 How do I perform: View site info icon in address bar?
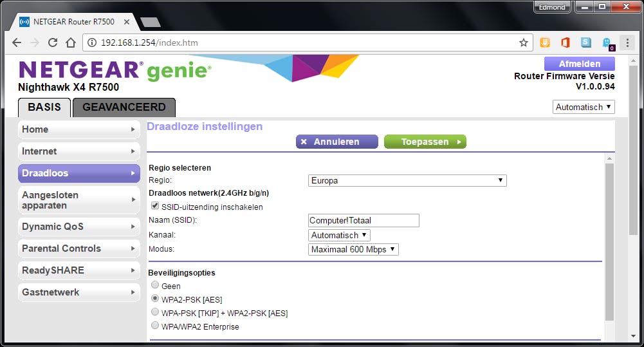[x=92, y=42]
